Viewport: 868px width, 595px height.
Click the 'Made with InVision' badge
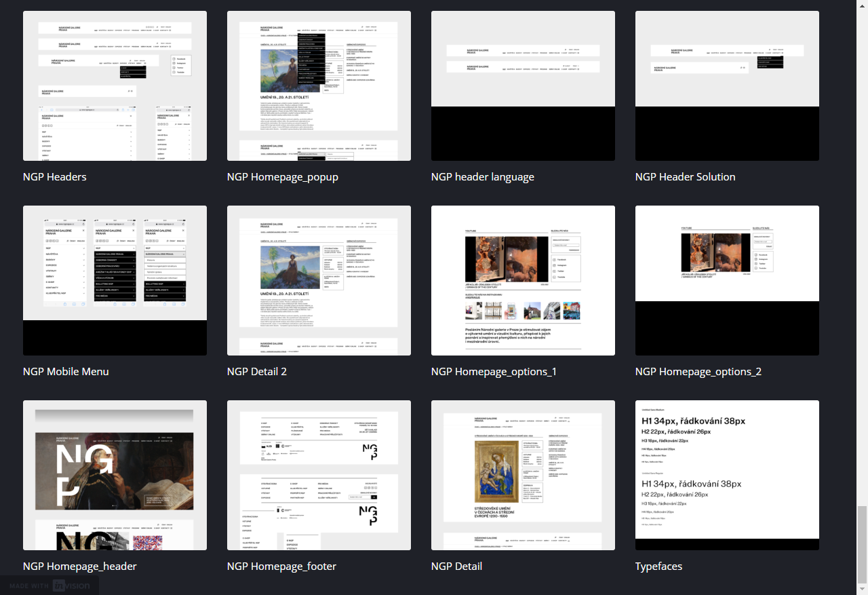tap(50, 586)
